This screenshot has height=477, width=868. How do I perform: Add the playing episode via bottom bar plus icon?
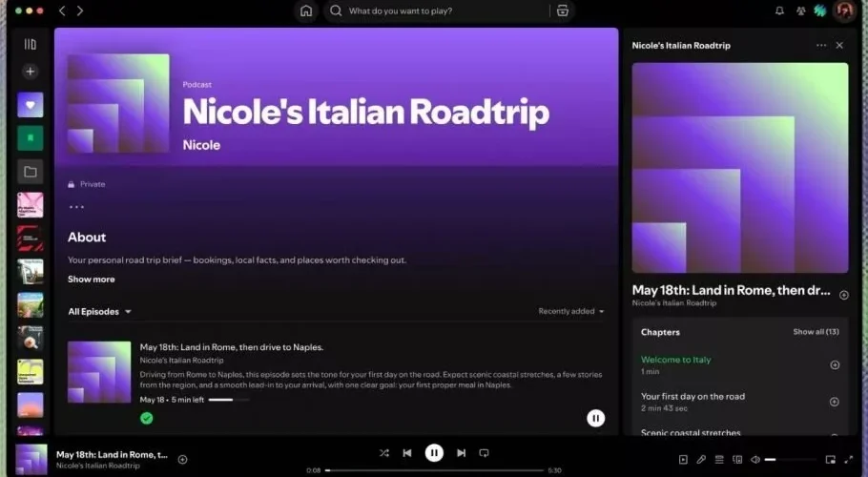[x=183, y=459]
